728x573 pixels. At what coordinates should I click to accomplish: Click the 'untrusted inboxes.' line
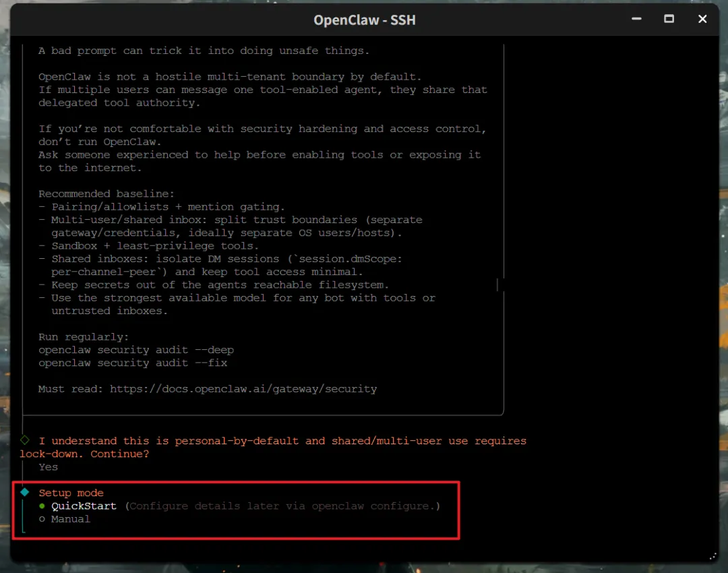point(110,311)
